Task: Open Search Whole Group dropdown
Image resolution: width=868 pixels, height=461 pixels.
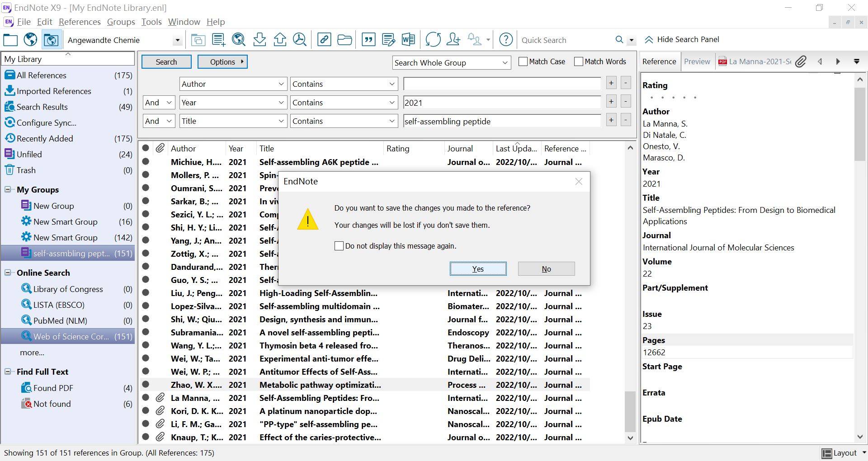Action: (x=452, y=63)
